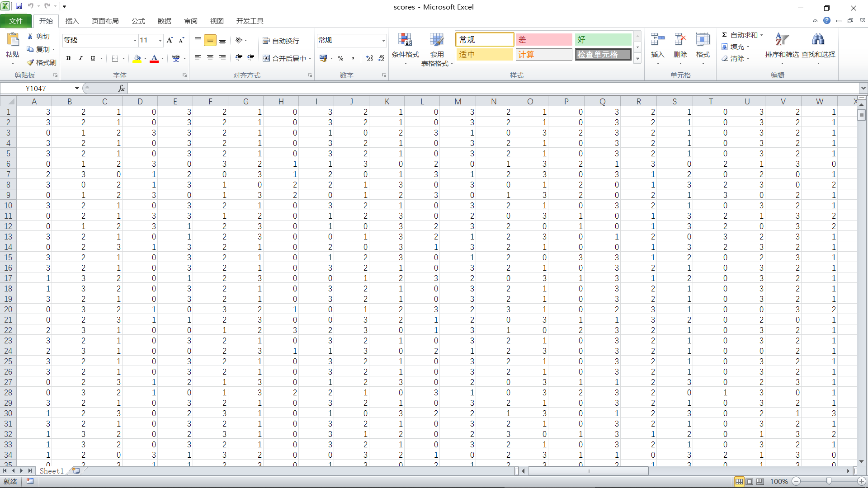Click the increase font size icon
The height and width of the screenshot is (488, 868).
click(x=170, y=40)
